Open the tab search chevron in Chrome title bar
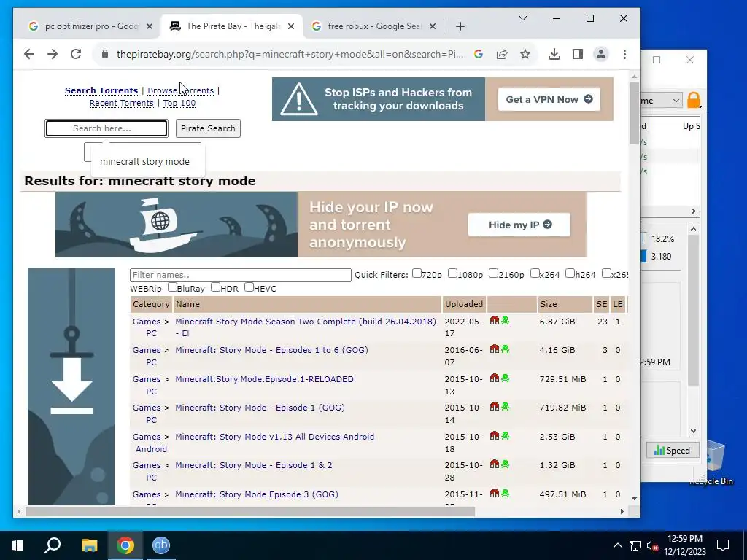 pyautogui.click(x=522, y=18)
